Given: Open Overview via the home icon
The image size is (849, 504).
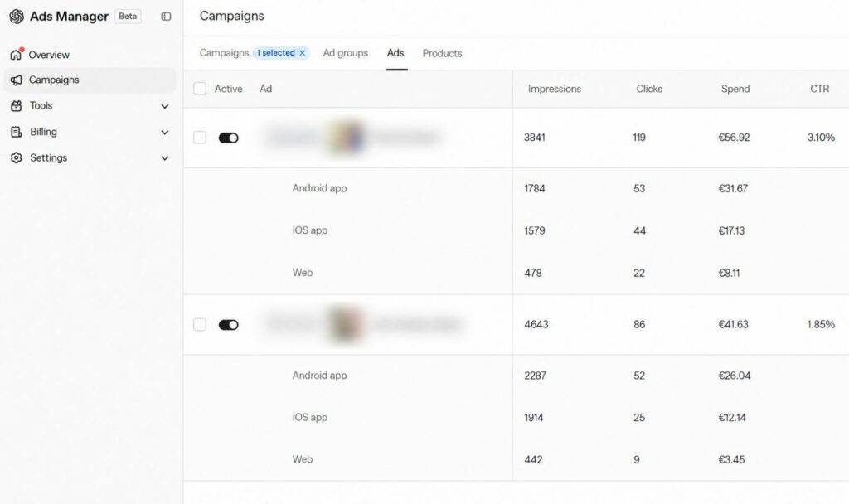Looking at the screenshot, I should tap(17, 54).
